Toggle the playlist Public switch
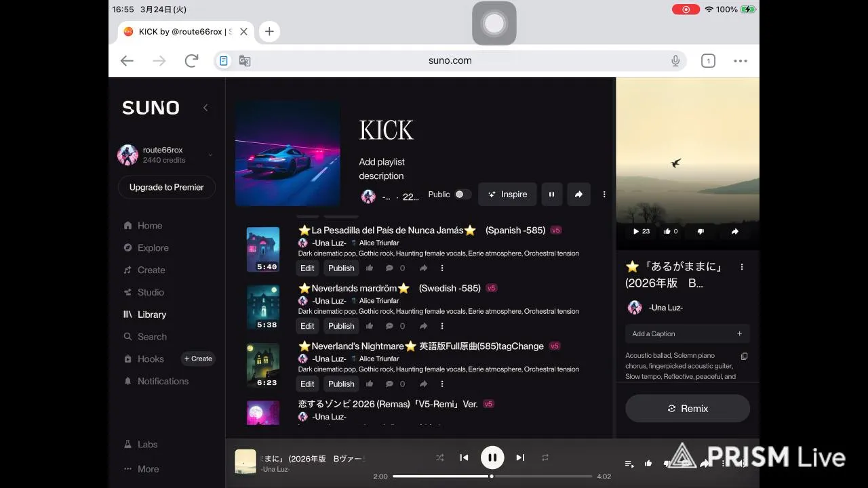The image size is (868, 488). tap(462, 195)
